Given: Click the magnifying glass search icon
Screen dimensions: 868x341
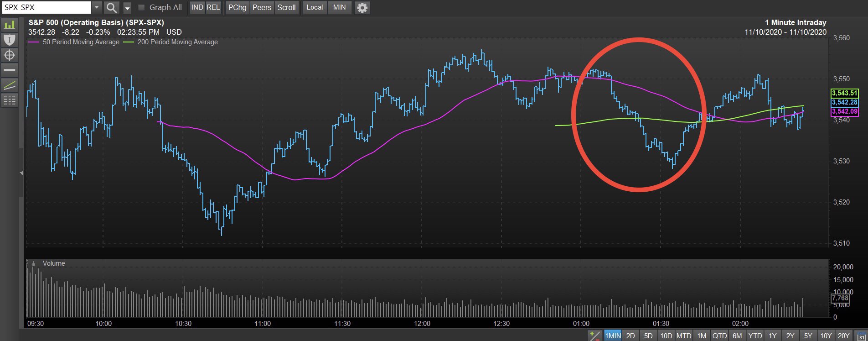Looking at the screenshot, I should (x=111, y=8).
